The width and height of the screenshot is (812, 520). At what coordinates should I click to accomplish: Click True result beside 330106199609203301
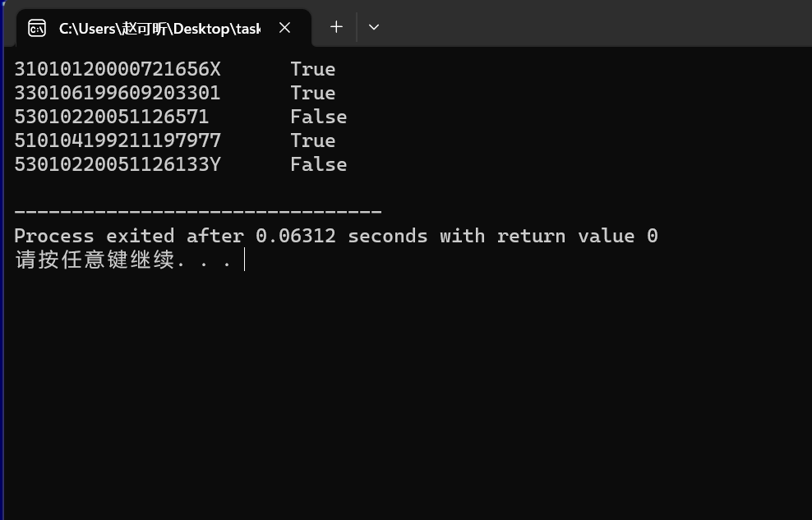[312, 93]
